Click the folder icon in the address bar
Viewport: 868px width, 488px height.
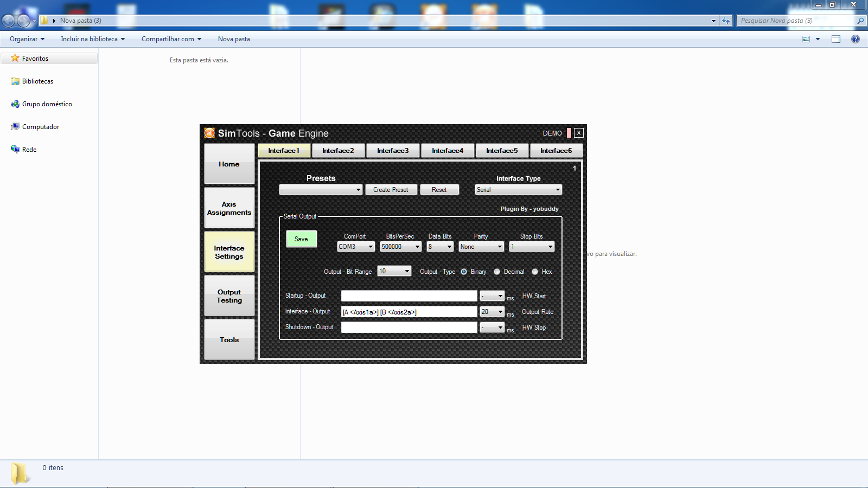pos(44,21)
